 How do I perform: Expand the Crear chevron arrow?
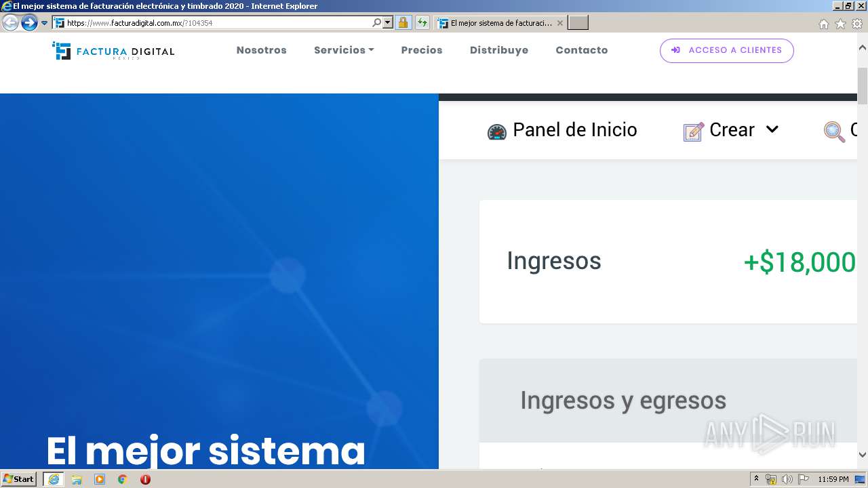pos(772,129)
